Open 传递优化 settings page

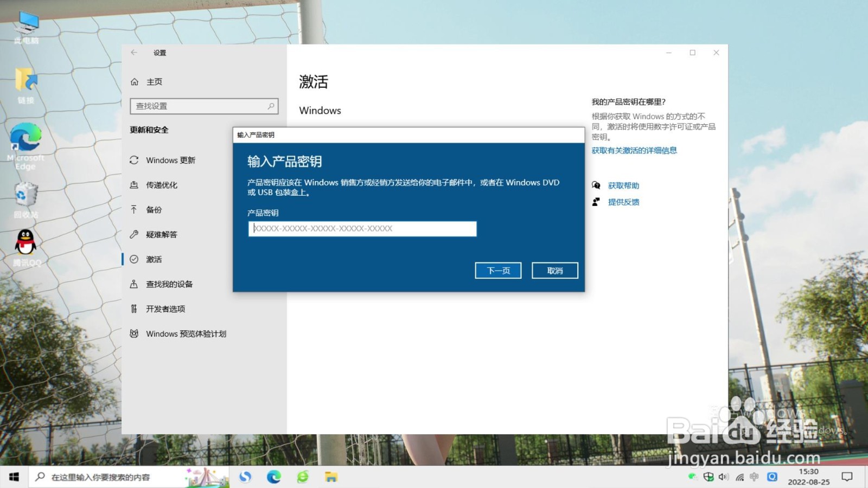point(154,185)
